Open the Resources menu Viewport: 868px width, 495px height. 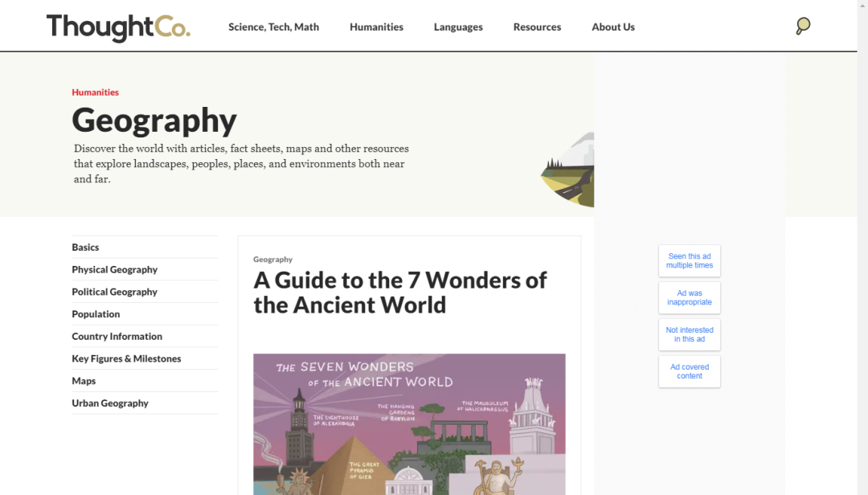pyautogui.click(x=537, y=27)
